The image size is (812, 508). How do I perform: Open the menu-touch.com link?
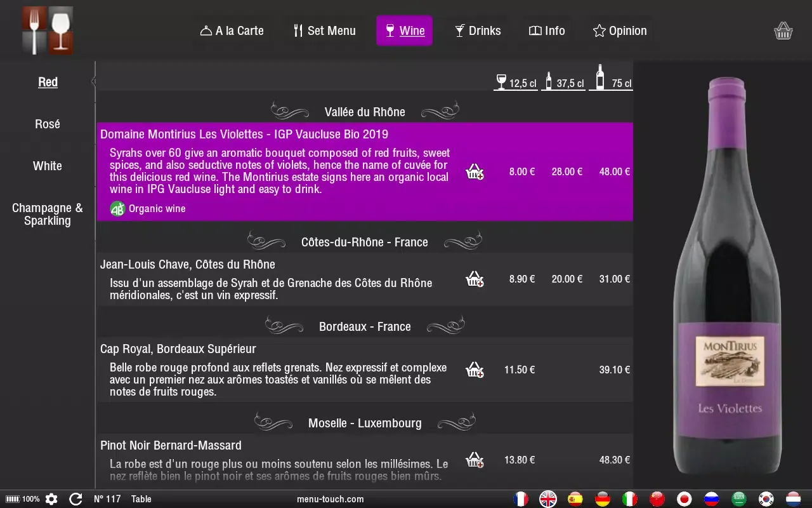coord(330,499)
